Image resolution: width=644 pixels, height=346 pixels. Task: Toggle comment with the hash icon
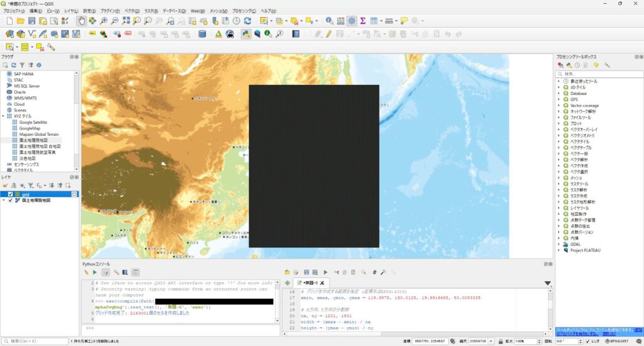[374, 272]
